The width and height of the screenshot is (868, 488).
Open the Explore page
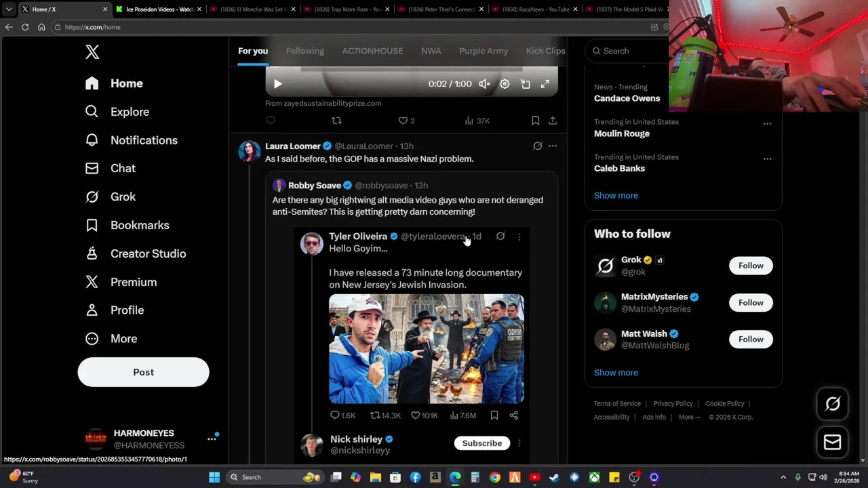[117, 112]
